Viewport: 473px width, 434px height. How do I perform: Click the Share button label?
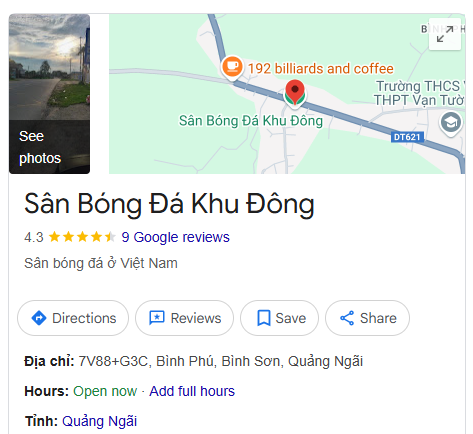[x=378, y=318]
